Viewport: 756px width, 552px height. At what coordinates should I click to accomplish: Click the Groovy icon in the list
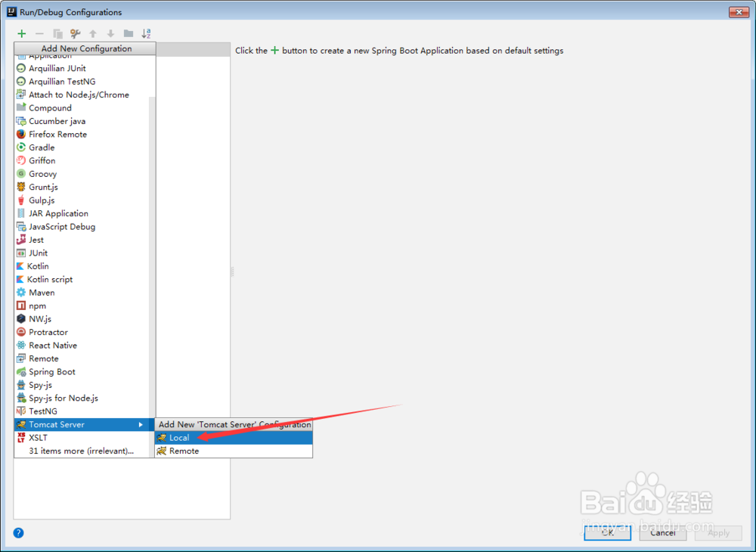coord(21,174)
